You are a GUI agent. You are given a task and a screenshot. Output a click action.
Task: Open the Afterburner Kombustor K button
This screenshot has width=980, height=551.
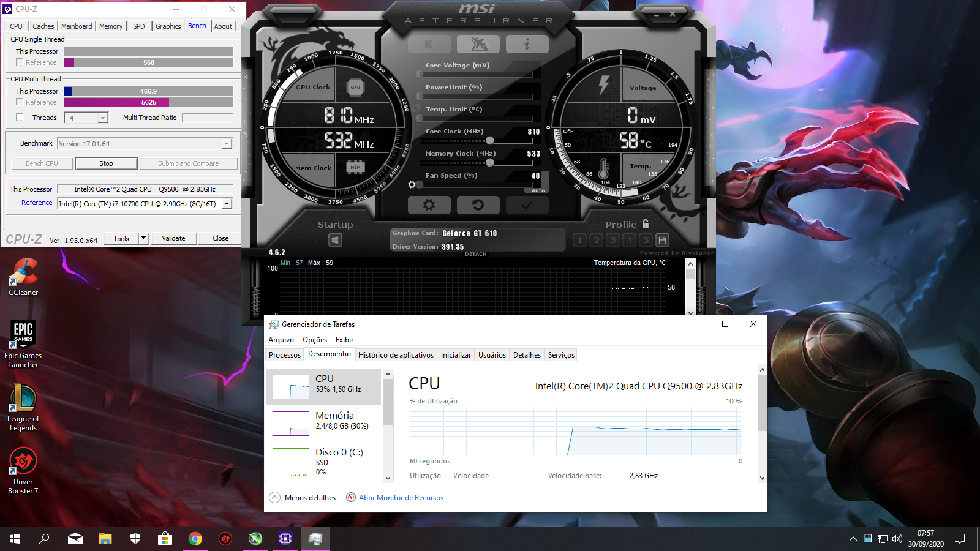coord(429,44)
